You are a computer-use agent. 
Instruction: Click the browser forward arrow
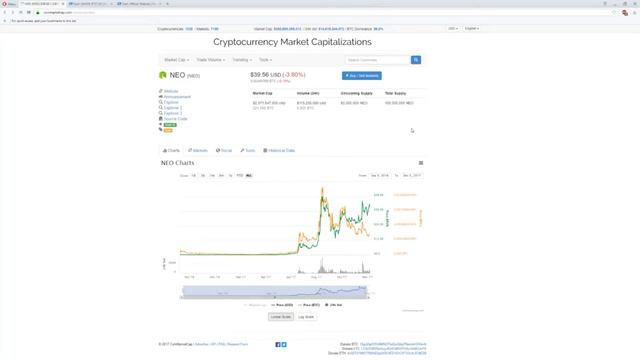click(13, 12)
